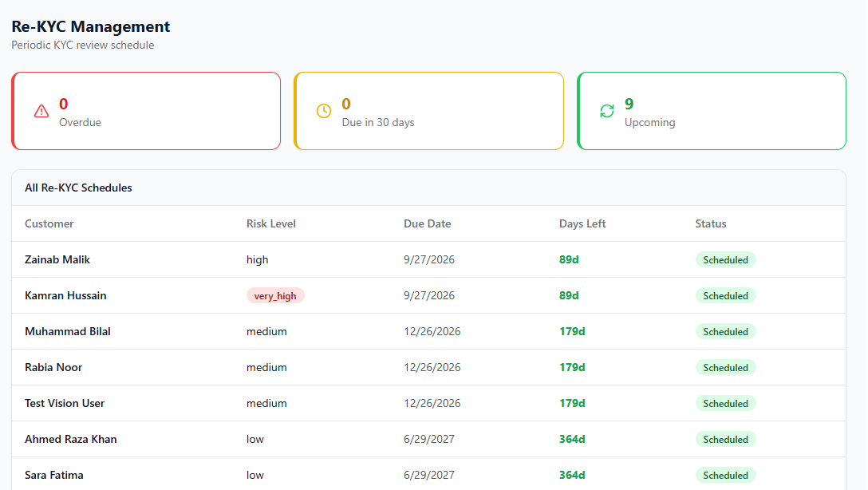Click the clock icon for Due in 30 days
This screenshot has height=490, width=868.
coord(324,111)
